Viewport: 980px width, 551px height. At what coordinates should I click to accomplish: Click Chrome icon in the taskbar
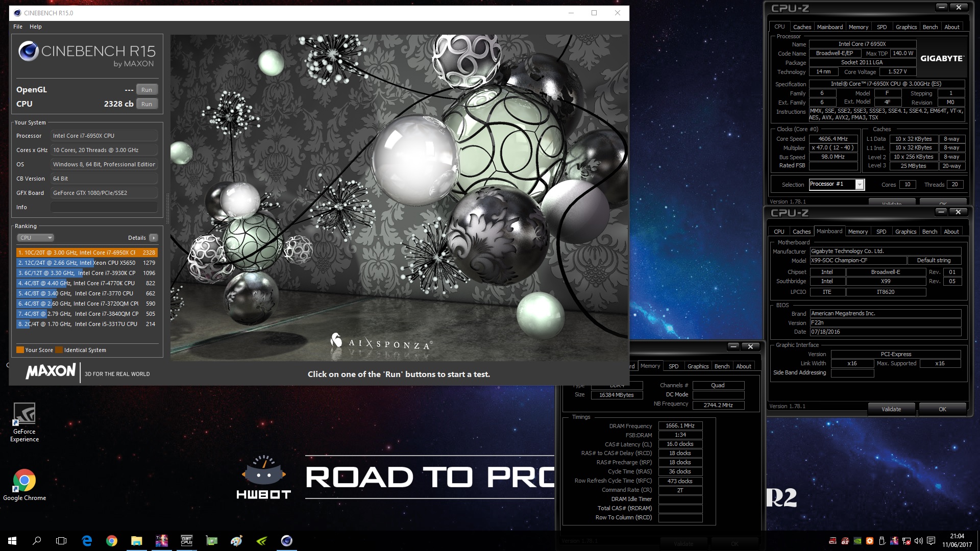[x=112, y=541]
